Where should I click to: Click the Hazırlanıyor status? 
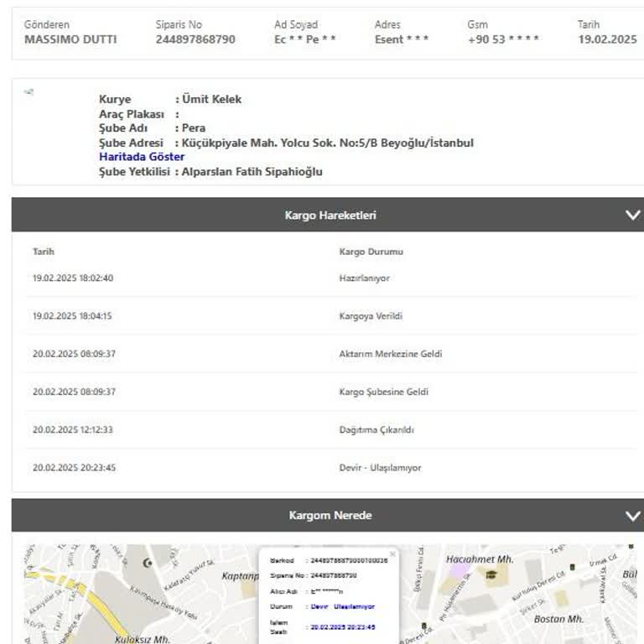[x=364, y=278]
